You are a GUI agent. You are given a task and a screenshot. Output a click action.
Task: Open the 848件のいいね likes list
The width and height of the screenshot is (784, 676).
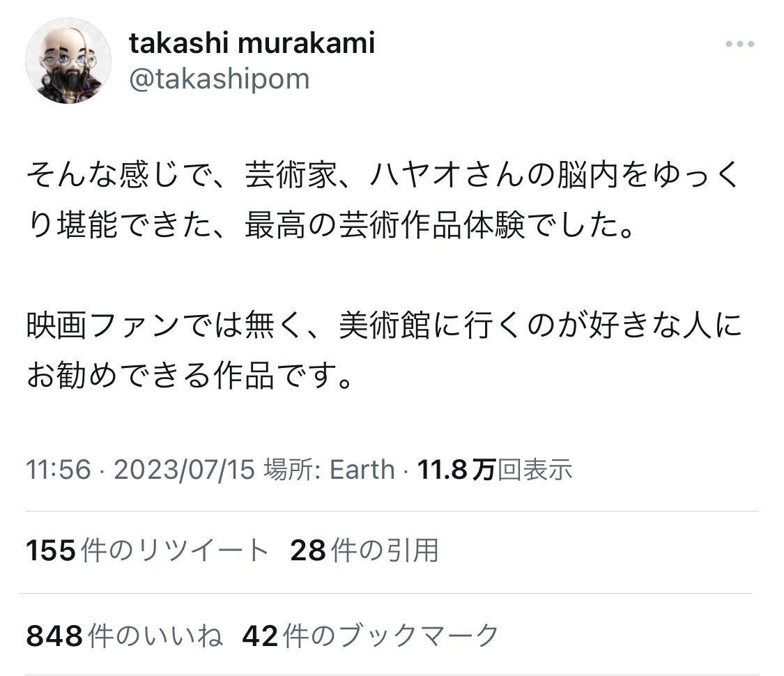[125, 636]
